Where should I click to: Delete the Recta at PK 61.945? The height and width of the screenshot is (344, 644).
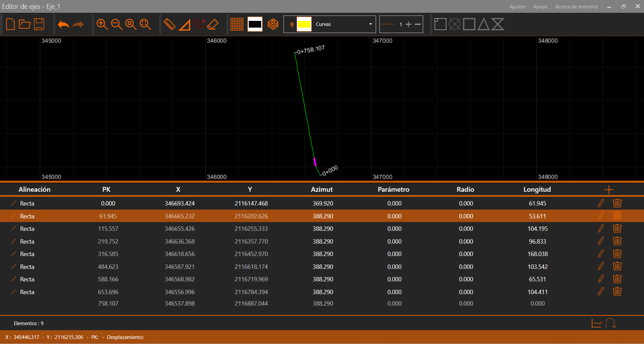[x=617, y=216]
